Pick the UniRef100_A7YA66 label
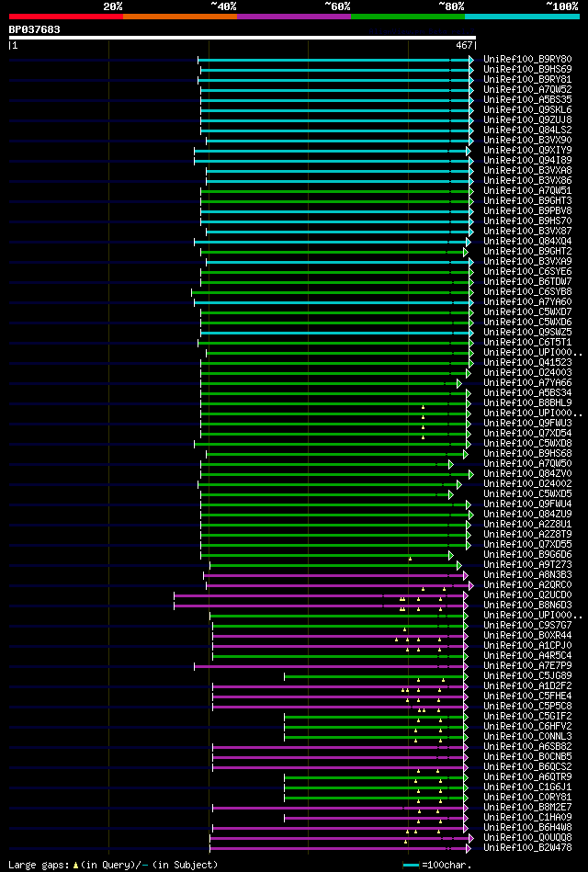The image size is (588, 872). point(527,382)
